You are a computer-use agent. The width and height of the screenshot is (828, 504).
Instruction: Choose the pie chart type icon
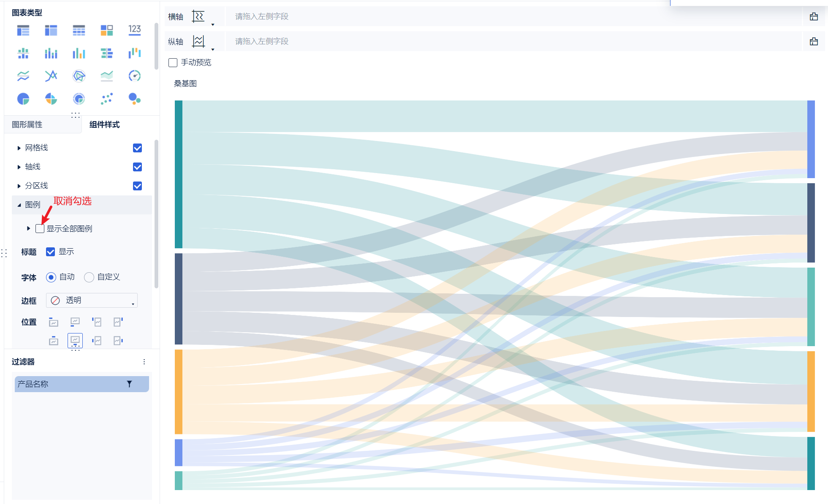[23, 99]
